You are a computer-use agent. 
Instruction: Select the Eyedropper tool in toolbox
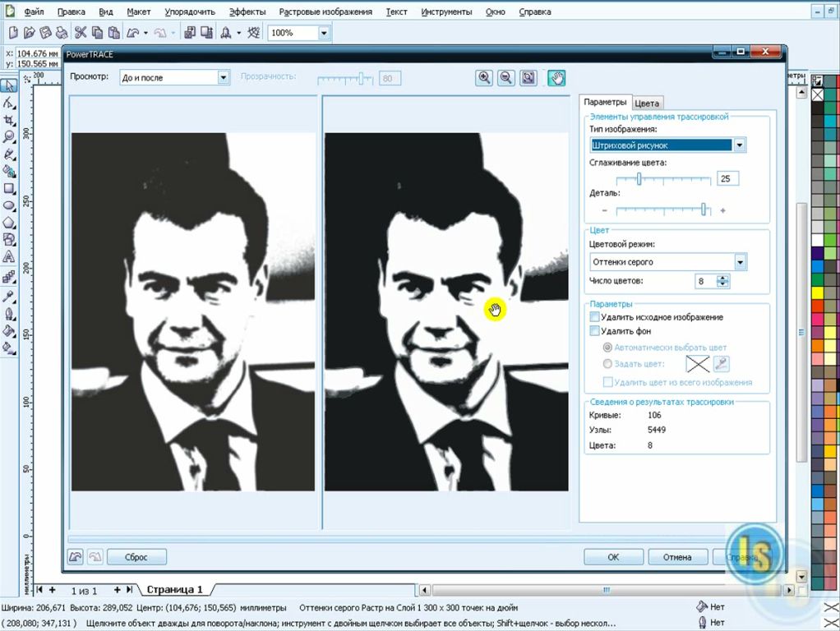(x=9, y=297)
